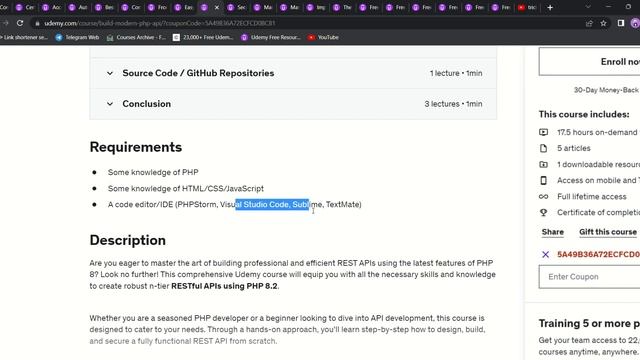Click the Enroll now button

[589, 62]
